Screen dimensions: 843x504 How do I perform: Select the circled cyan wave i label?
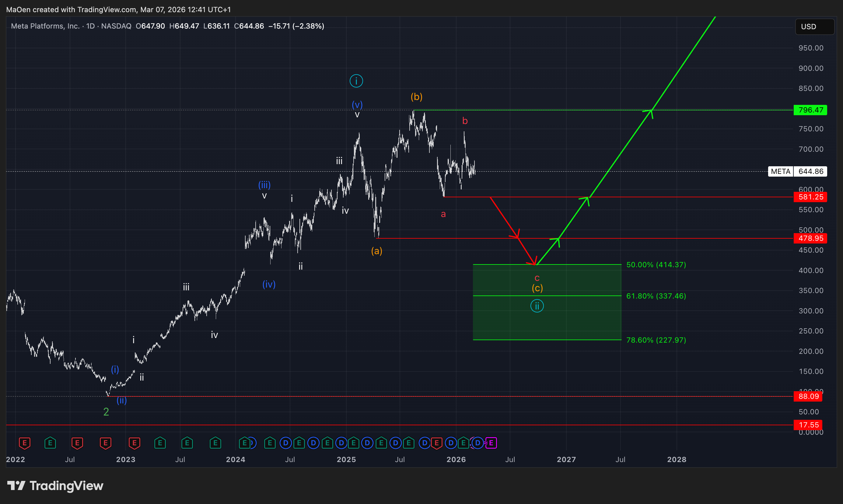point(356,81)
